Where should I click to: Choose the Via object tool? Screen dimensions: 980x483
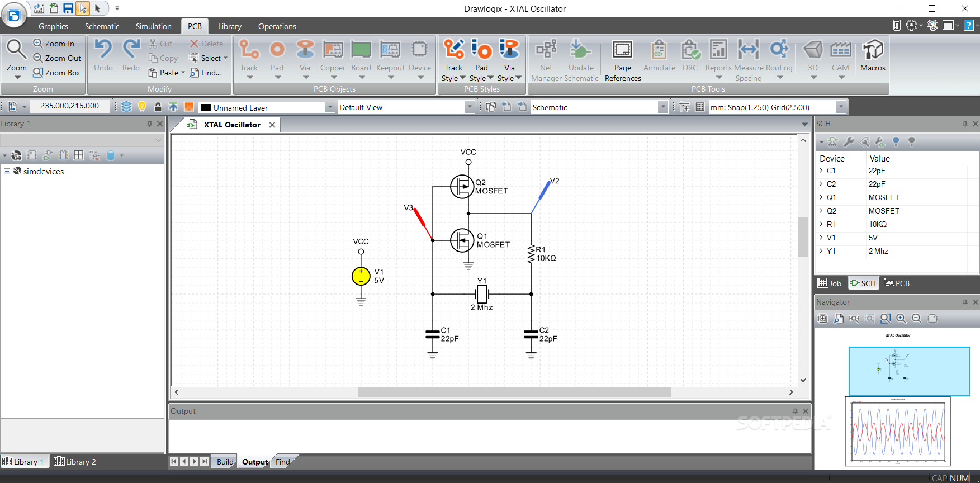[305, 58]
